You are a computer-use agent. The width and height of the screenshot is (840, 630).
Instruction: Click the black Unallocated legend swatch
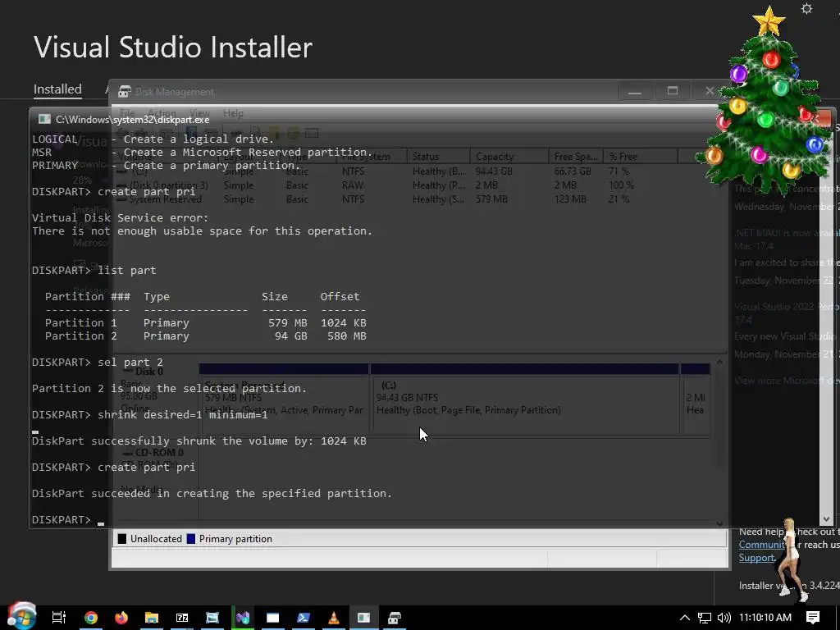tap(122, 539)
